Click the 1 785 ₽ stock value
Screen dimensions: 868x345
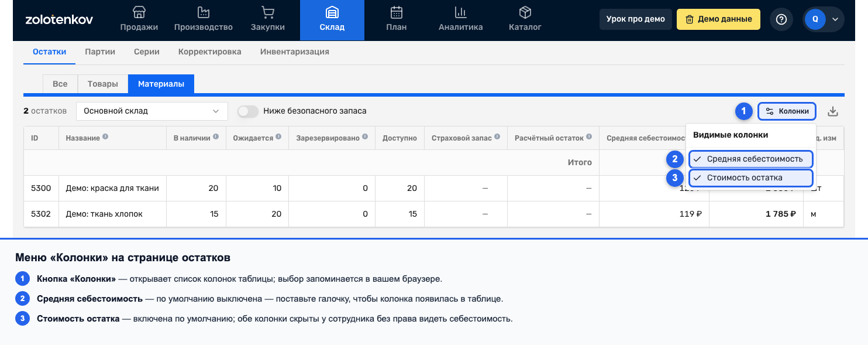click(x=780, y=214)
